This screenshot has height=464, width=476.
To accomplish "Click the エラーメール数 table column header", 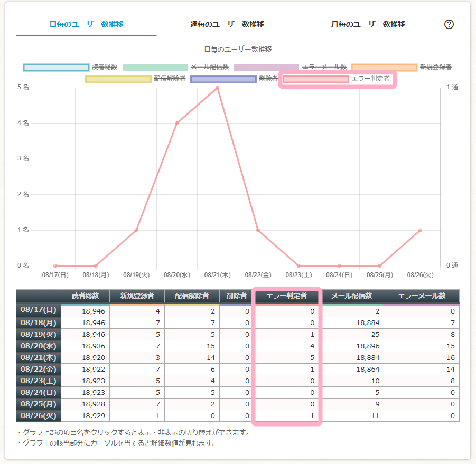I will pyautogui.click(x=422, y=296).
